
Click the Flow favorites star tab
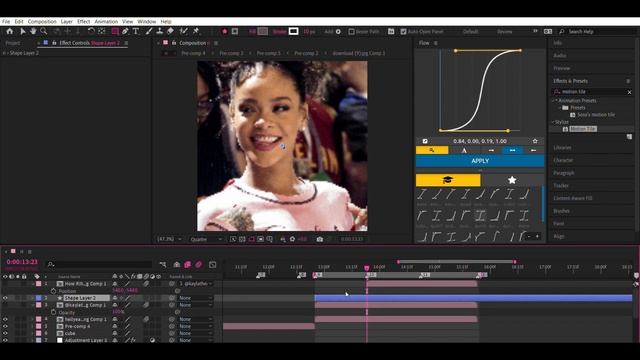tap(512, 180)
